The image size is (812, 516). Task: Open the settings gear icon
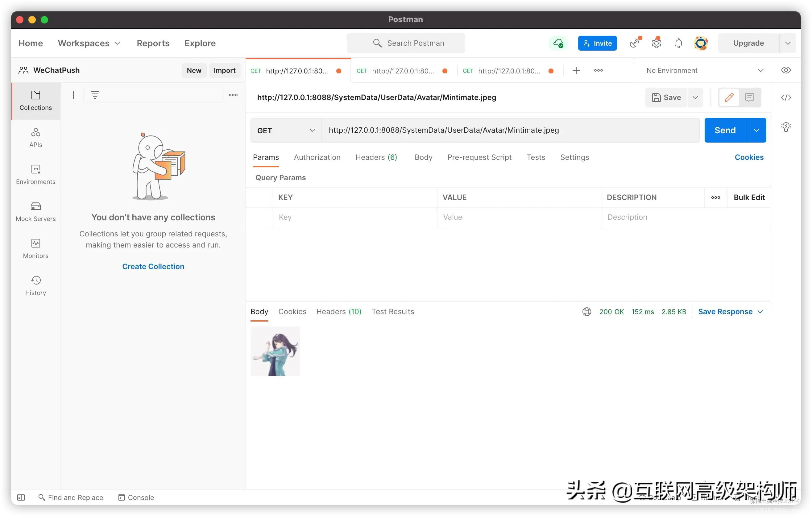656,43
